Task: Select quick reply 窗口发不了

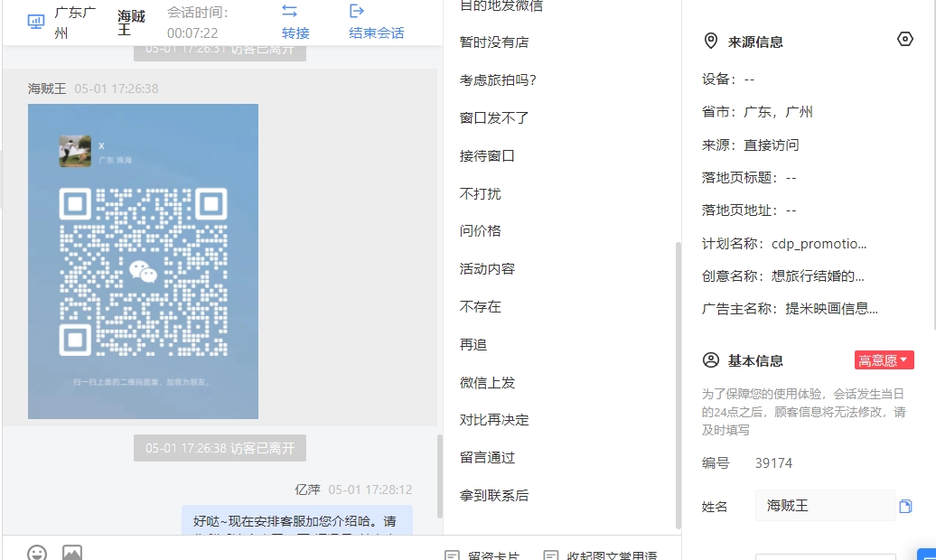Action: pyautogui.click(x=494, y=118)
